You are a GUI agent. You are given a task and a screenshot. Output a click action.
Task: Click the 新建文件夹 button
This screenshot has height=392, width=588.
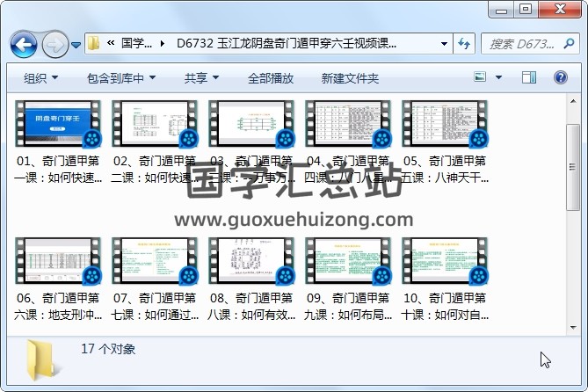point(350,78)
